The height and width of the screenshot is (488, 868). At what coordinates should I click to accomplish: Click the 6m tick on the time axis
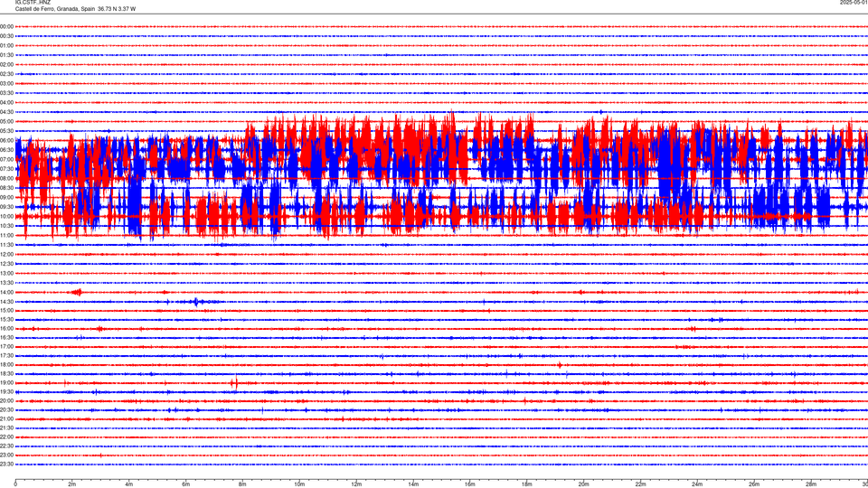click(185, 484)
